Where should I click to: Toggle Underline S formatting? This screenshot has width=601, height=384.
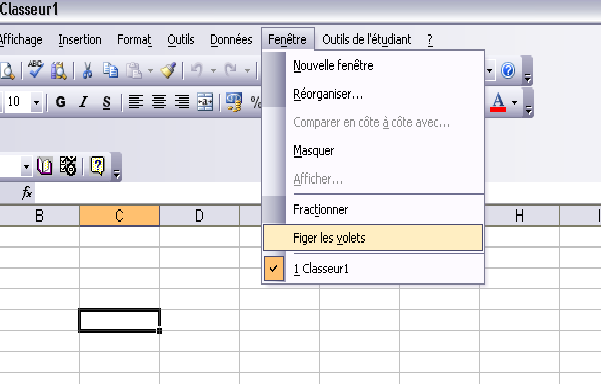click(107, 102)
